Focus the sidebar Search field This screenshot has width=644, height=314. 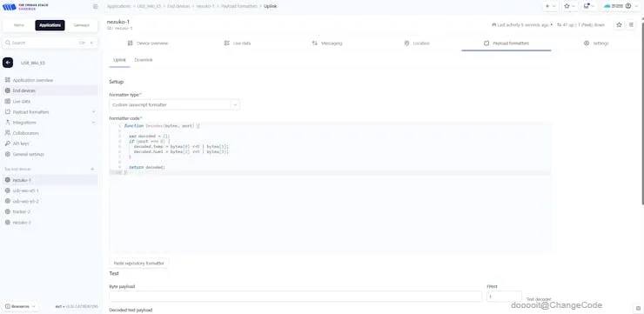[50, 43]
